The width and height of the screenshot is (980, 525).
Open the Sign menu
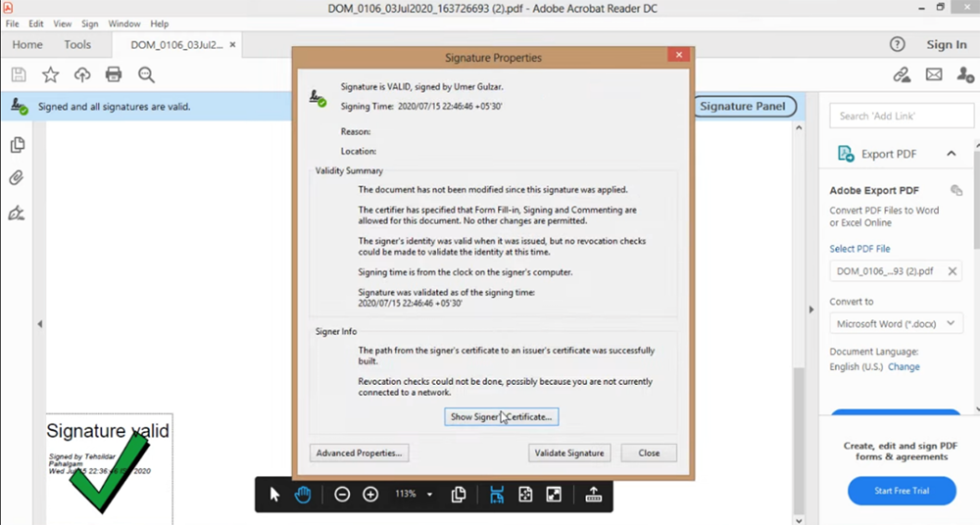[89, 24]
